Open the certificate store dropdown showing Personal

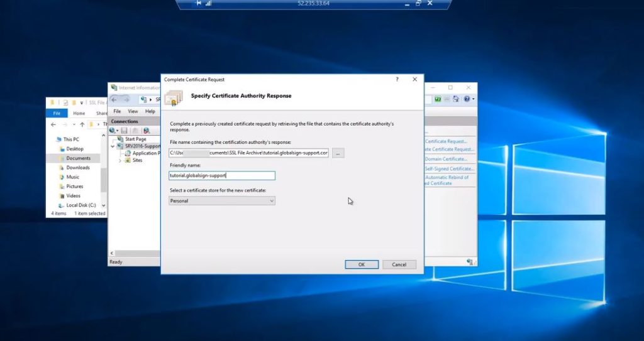click(x=222, y=201)
